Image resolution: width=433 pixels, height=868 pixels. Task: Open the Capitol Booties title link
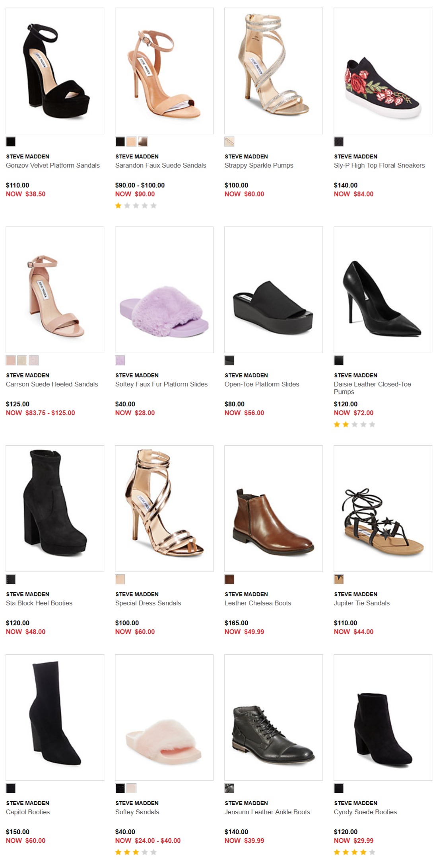click(x=28, y=812)
